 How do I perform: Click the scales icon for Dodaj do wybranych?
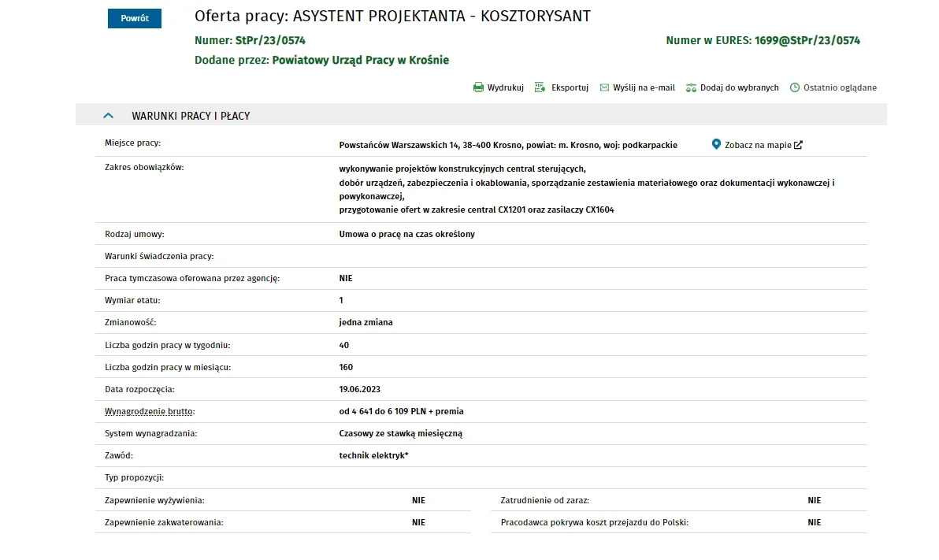[x=691, y=87]
